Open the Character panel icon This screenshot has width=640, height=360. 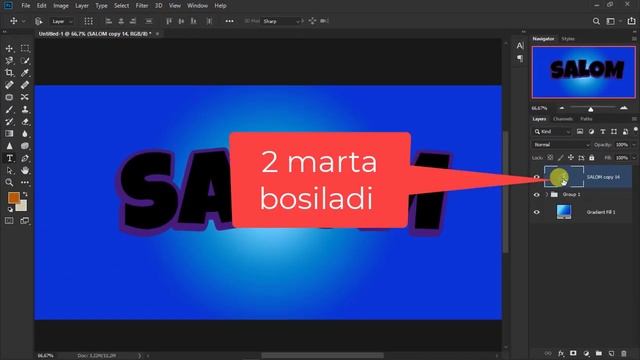tap(520, 46)
